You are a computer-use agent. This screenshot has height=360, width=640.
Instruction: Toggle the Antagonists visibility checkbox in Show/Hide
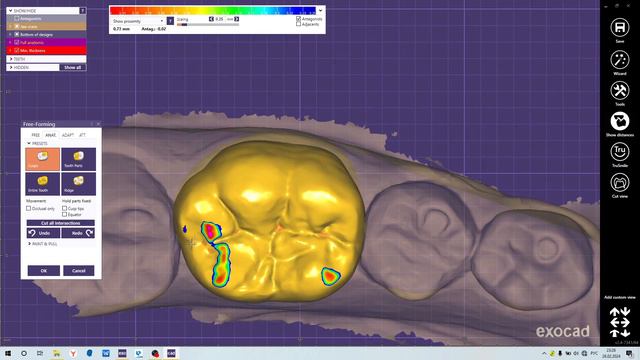(17, 18)
